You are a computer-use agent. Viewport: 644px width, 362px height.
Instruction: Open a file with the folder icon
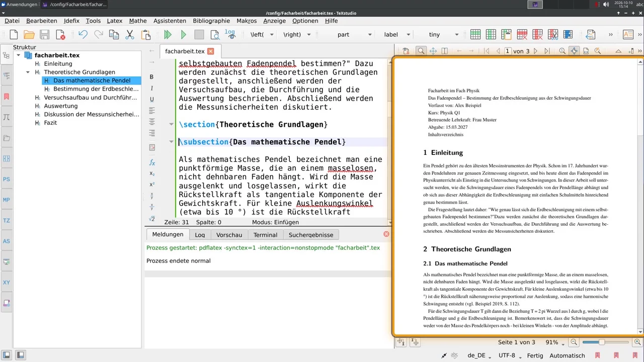[x=29, y=35]
